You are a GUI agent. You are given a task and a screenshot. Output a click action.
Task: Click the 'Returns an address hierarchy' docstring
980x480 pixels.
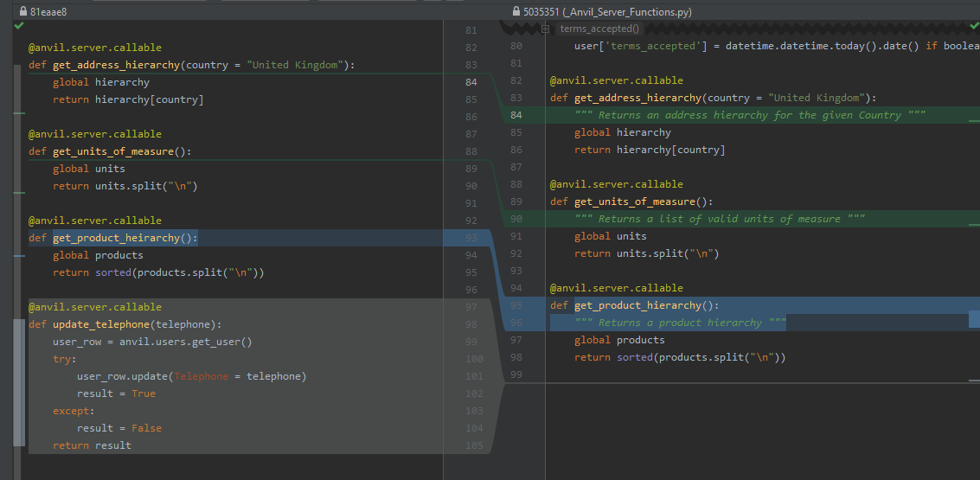coord(750,115)
